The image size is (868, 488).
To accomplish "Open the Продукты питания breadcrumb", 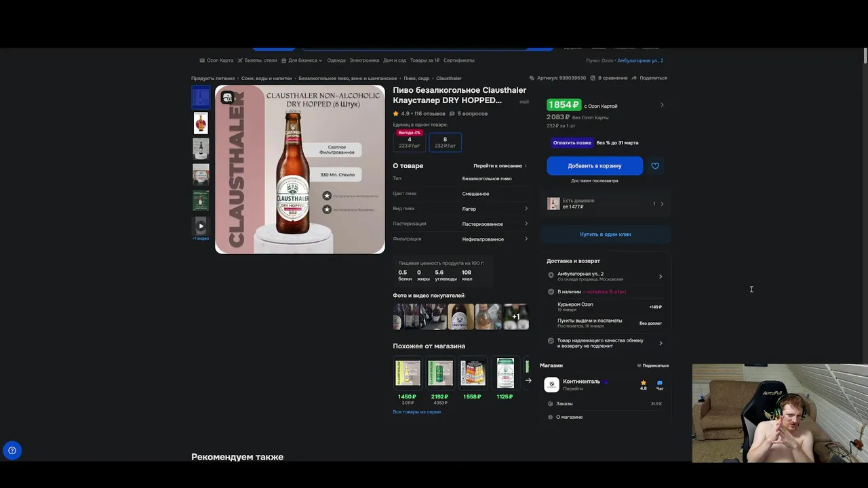I will click(x=213, y=79).
